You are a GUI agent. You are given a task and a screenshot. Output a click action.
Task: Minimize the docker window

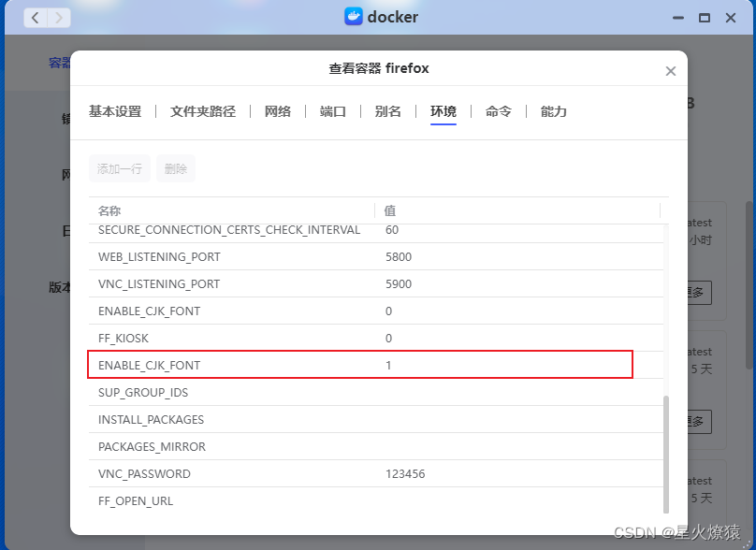tap(678, 19)
